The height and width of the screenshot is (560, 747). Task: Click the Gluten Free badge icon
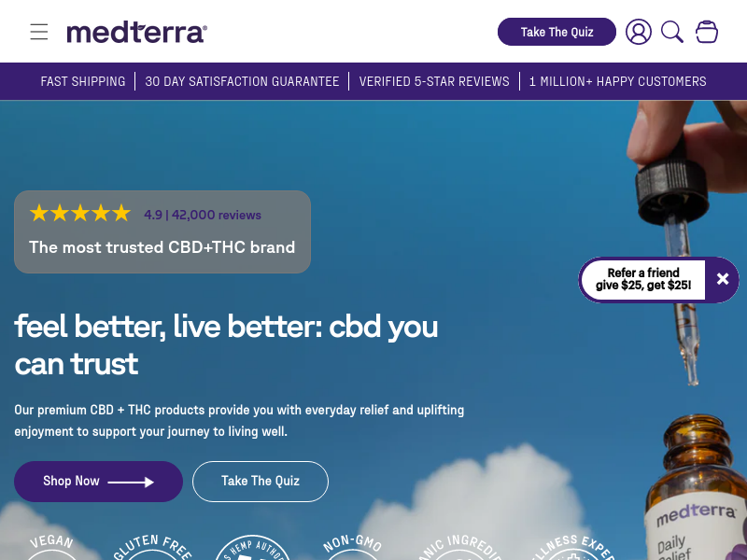tap(152, 548)
